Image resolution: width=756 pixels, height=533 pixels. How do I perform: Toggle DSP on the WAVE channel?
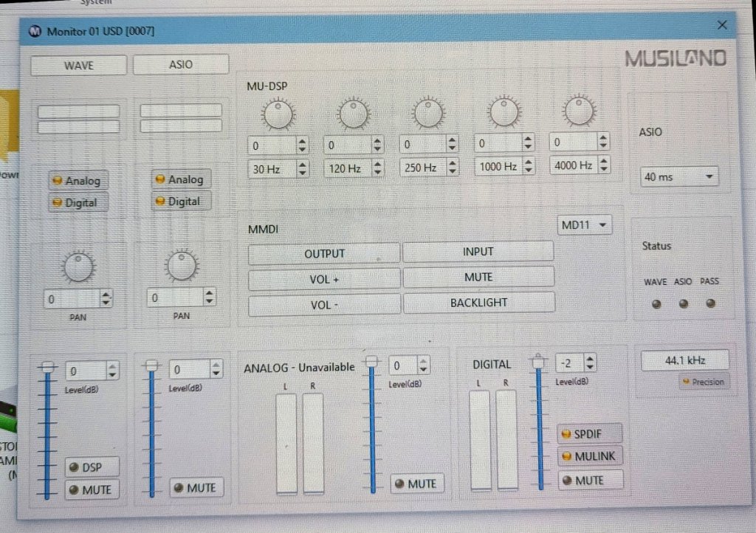click(x=92, y=467)
